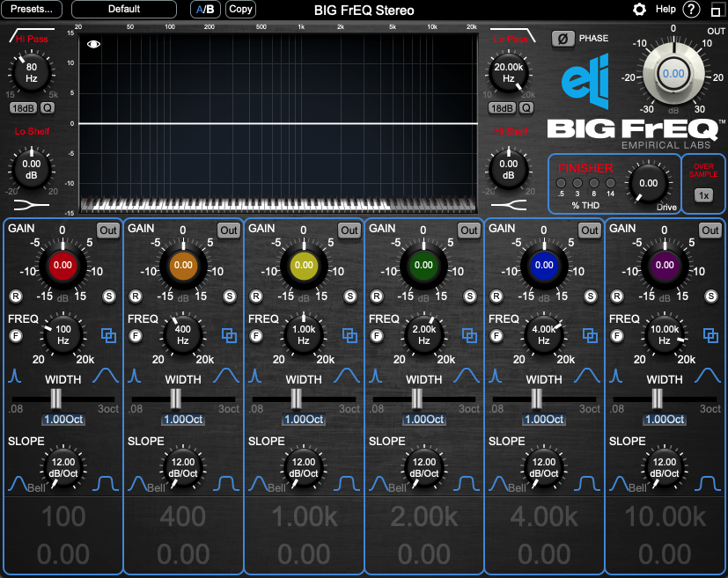Select the flat-top slope icon on red band
The width and height of the screenshot is (728, 578).
point(106,483)
